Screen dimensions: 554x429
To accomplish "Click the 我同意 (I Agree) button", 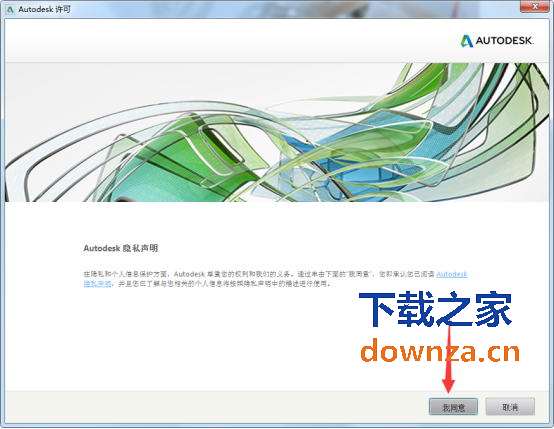I will (453, 407).
